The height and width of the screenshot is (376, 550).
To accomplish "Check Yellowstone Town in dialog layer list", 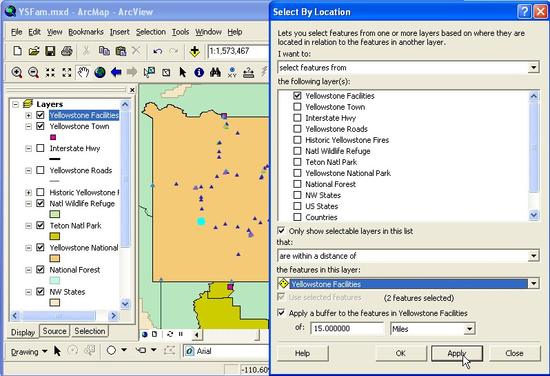I will (x=297, y=107).
